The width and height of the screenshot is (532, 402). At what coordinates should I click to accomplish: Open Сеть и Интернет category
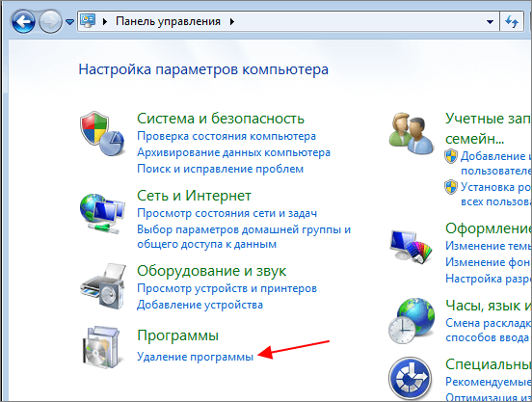pos(194,196)
